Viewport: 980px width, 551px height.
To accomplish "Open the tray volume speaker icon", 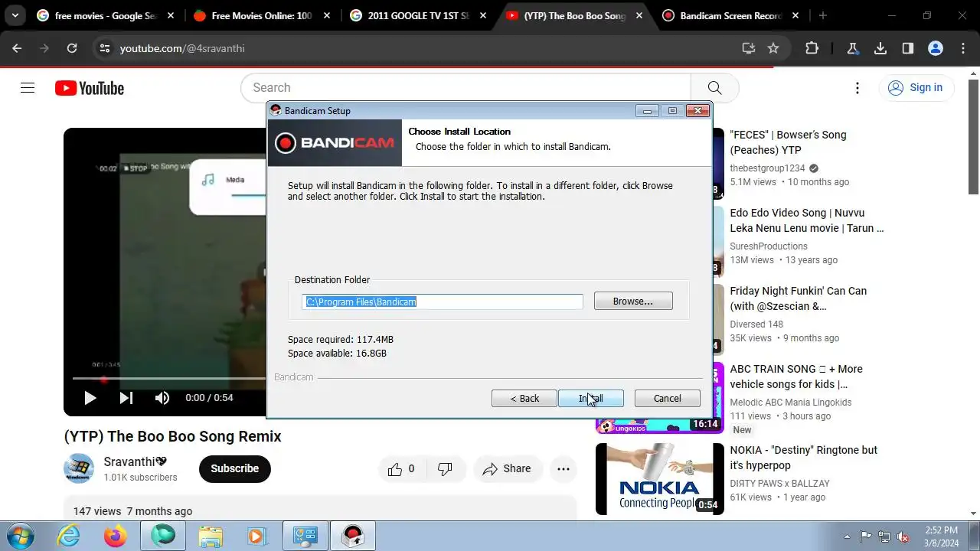I will coord(903,536).
